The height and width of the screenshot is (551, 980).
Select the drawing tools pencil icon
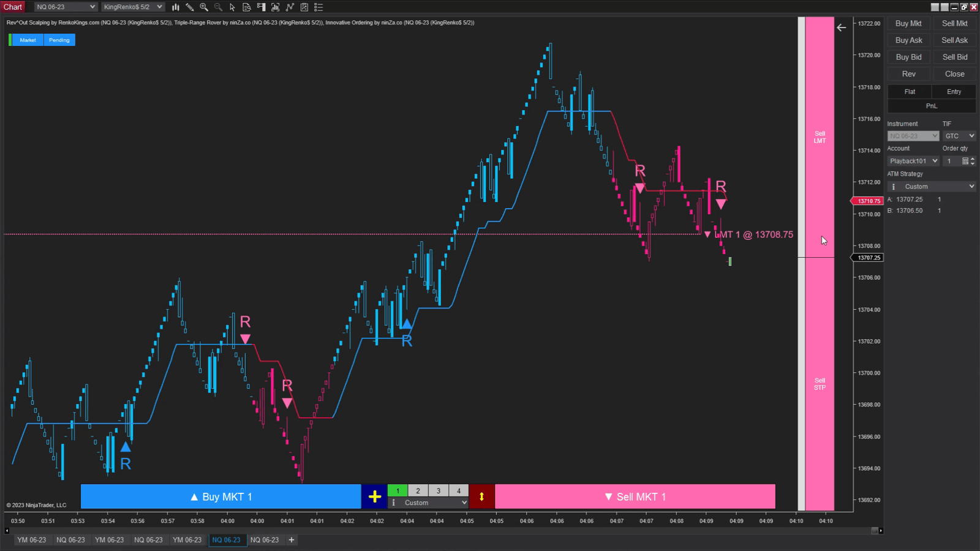coord(190,7)
